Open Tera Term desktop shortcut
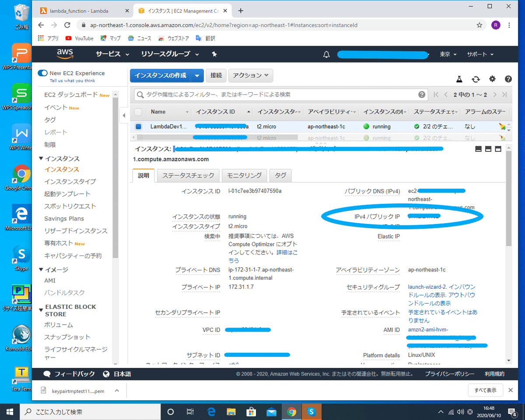The width and height of the screenshot is (525, 420). (x=21, y=379)
